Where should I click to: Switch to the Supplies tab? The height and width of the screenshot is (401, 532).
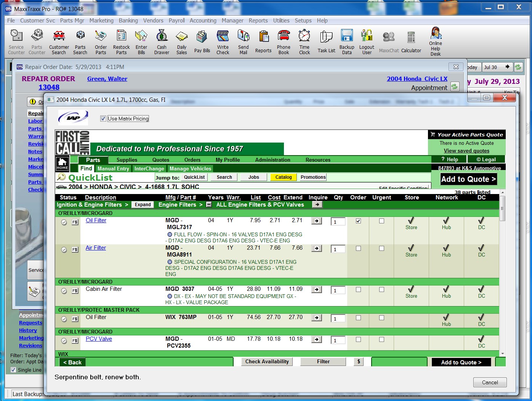[127, 160]
